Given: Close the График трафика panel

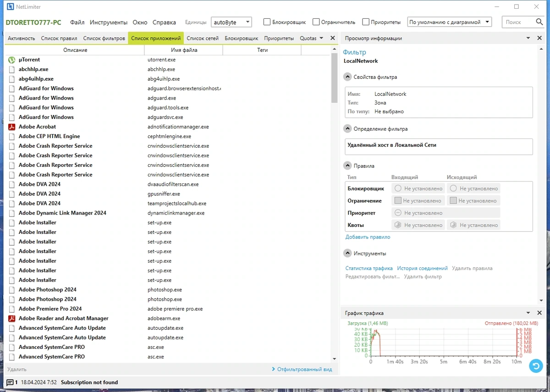Looking at the screenshot, I should click(x=539, y=313).
